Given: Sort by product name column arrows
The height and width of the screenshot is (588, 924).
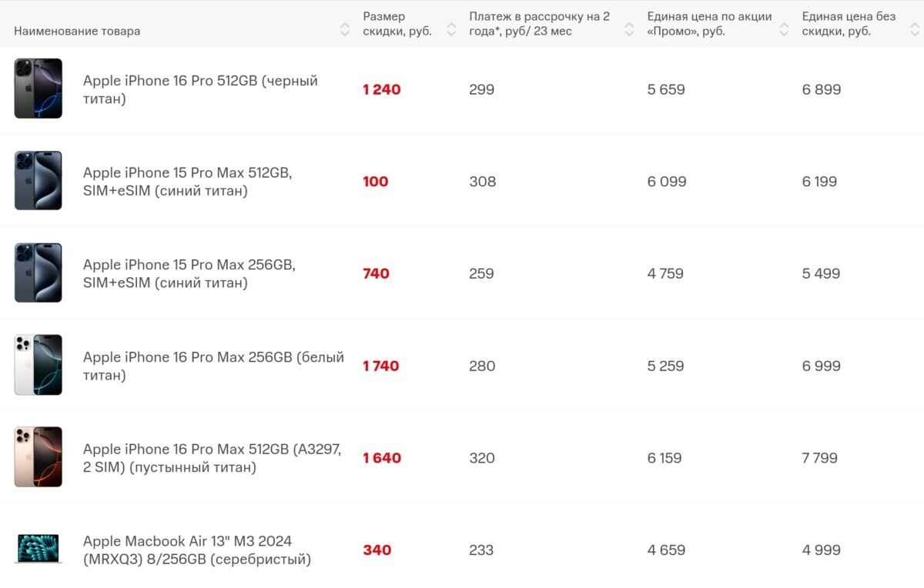Looking at the screenshot, I should pyautogui.click(x=344, y=31).
